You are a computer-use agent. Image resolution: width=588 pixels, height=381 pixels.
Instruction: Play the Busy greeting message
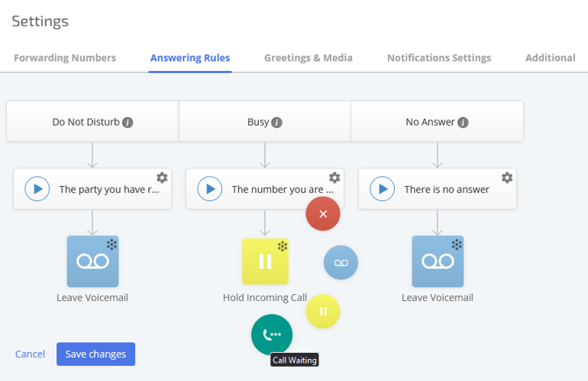click(x=210, y=189)
